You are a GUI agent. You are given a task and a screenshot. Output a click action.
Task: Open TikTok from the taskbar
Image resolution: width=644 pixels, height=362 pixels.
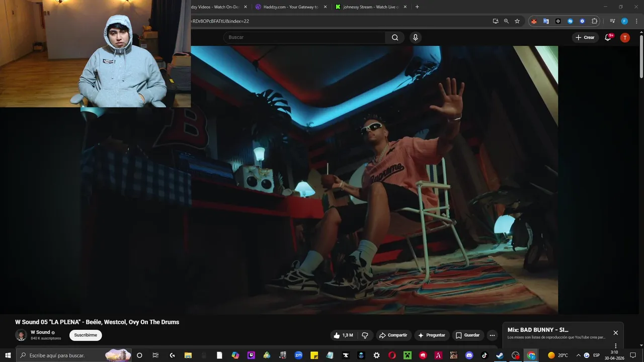tap(485, 355)
